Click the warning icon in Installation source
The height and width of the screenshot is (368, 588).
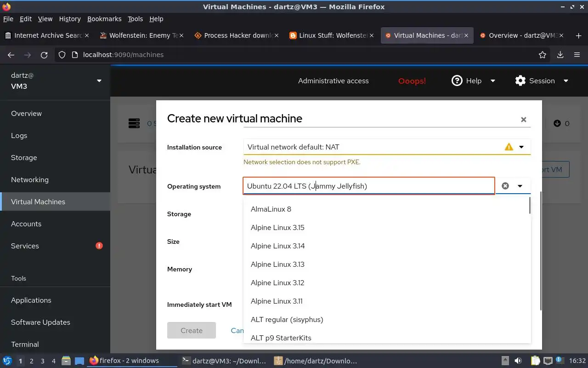point(509,147)
